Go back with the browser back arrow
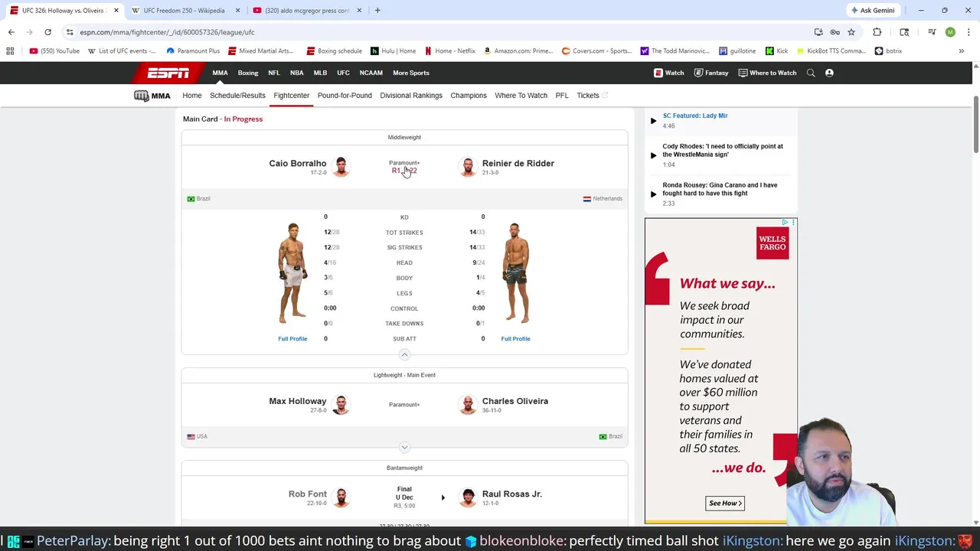The height and width of the screenshot is (551, 980). click(x=11, y=32)
